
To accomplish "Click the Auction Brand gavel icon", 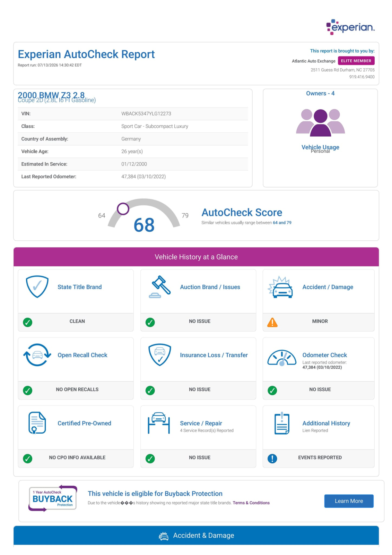I will click(x=159, y=287).
